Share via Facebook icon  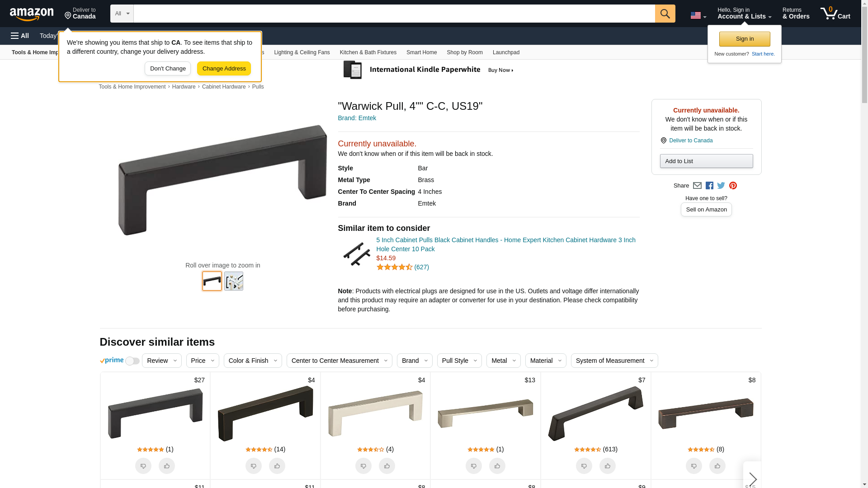point(709,186)
